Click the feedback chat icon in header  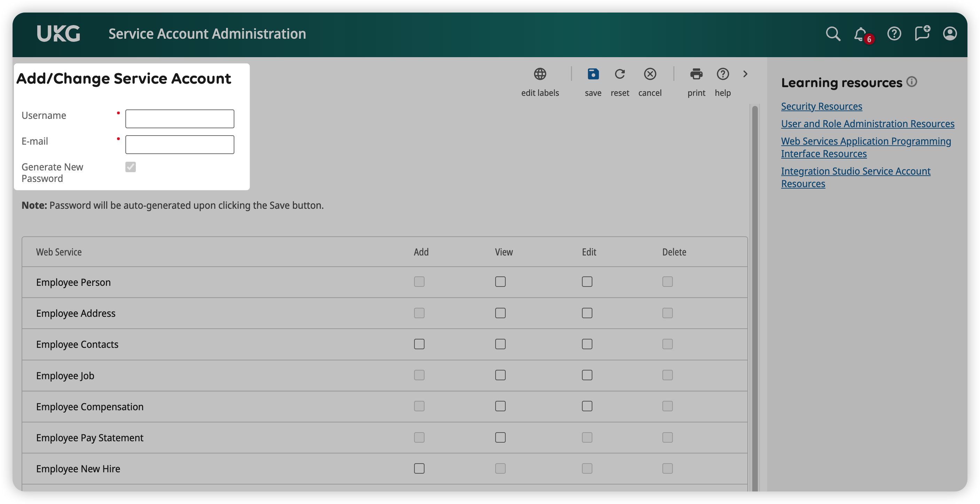[922, 34]
